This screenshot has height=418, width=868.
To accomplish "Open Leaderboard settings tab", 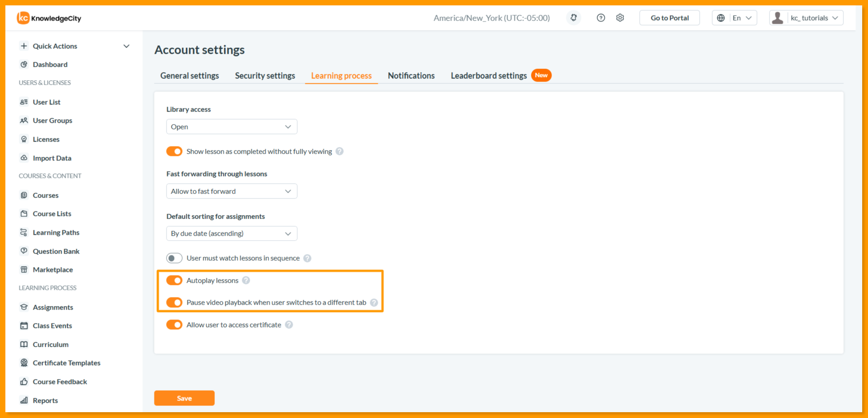I will [488, 75].
